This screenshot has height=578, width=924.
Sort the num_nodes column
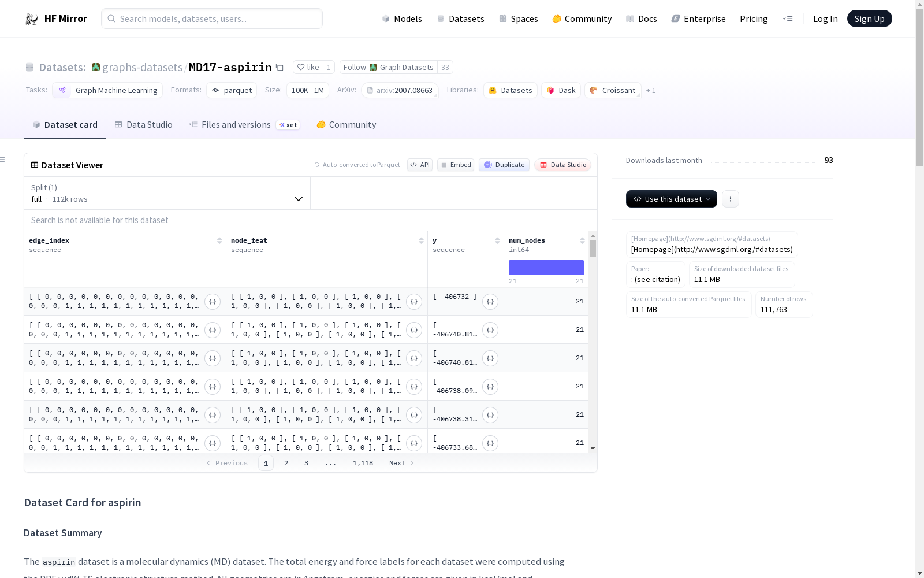pos(582,240)
